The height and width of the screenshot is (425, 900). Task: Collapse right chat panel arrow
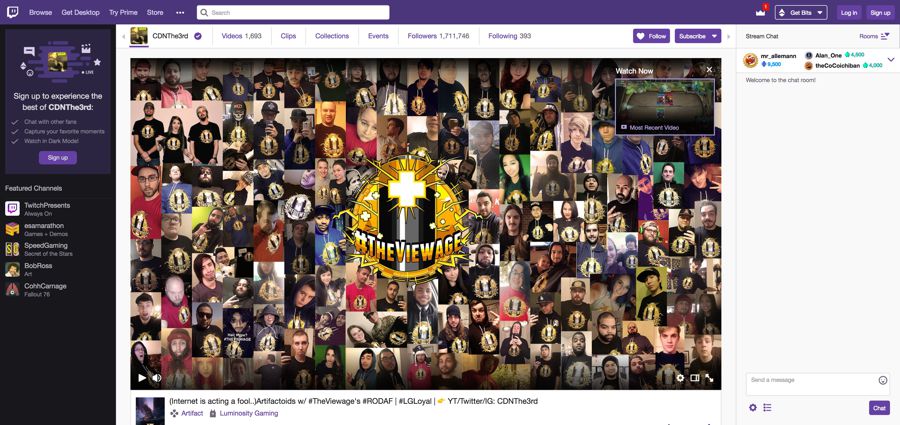729,36
